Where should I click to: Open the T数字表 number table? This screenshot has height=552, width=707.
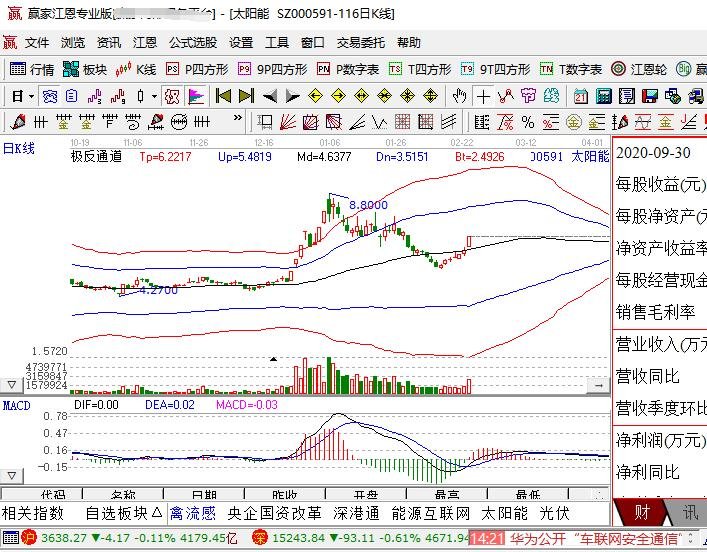pos(571,69)
